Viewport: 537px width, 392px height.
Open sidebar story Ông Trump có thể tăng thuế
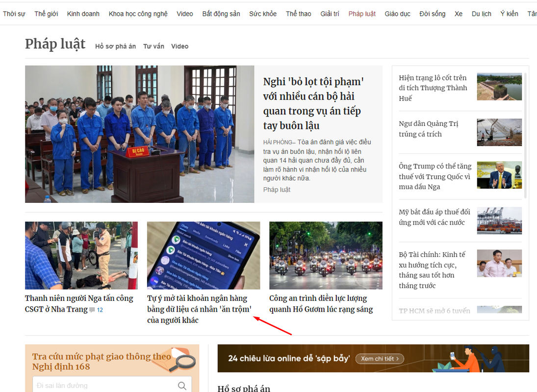[x=435, y=176]
